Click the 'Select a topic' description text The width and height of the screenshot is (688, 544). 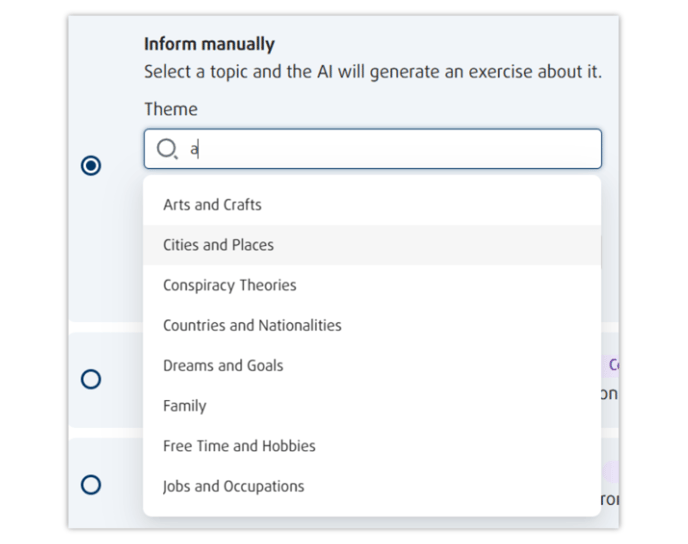[372, 72]
